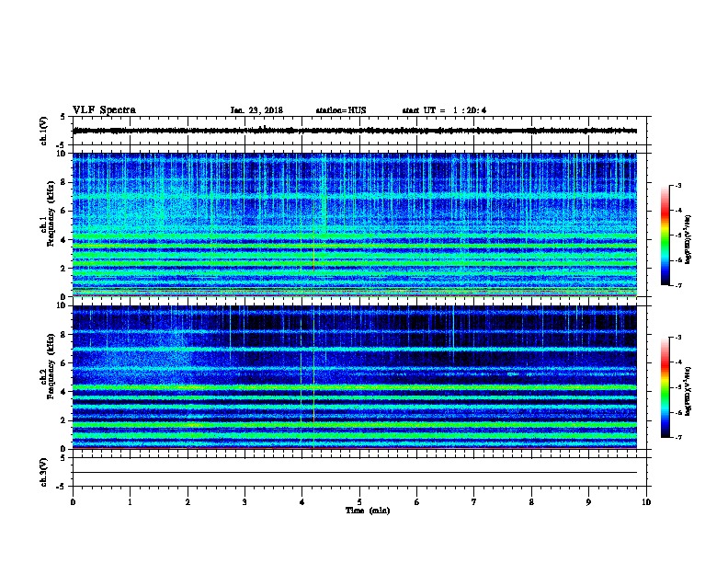Click the "VLF Spectra" title text
Screen dimensions: 728x563
coord(104,110)
